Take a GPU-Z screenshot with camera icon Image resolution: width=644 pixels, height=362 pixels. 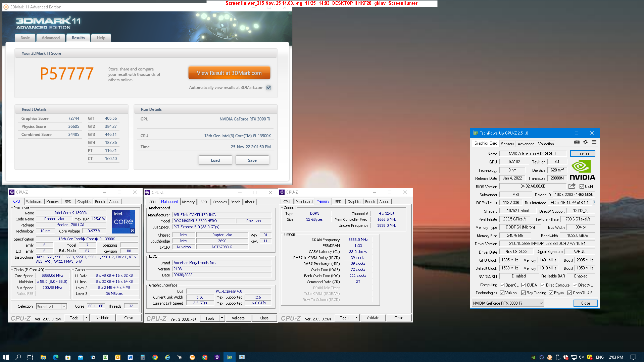pos(577,142)
